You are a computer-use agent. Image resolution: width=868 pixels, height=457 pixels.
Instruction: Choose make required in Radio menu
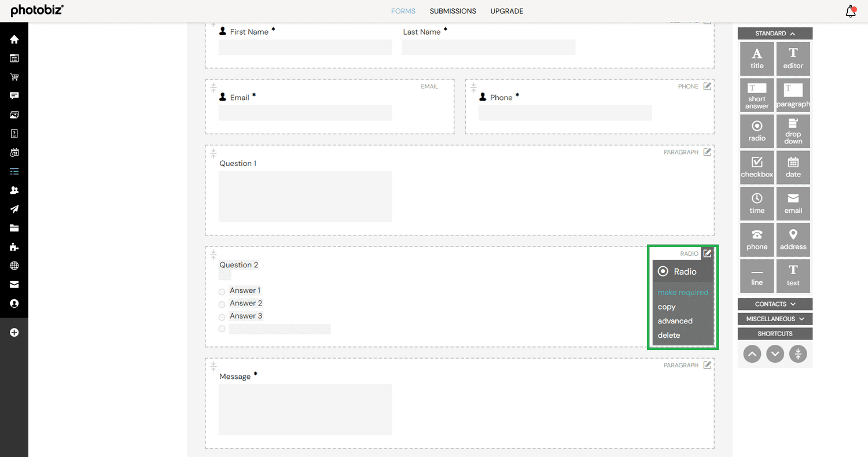tap(683, 293)
